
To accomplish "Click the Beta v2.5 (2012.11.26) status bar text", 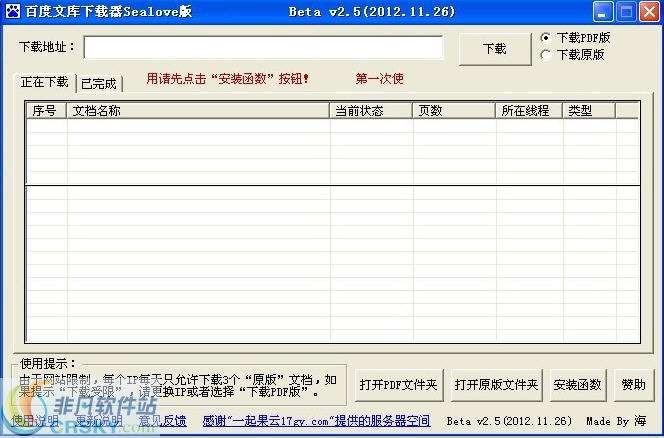I will point(509,421).
